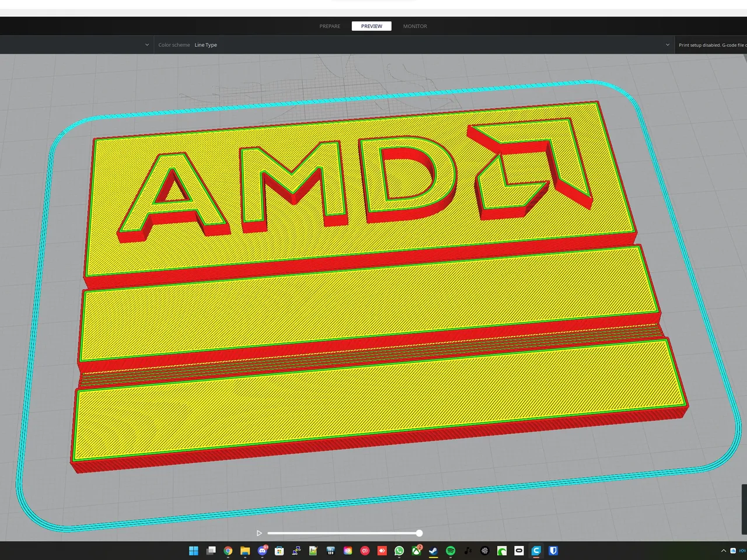Click the play simulation button
Image resolution: width=747 pixels, height=560 pixels.
coord(259,533)
